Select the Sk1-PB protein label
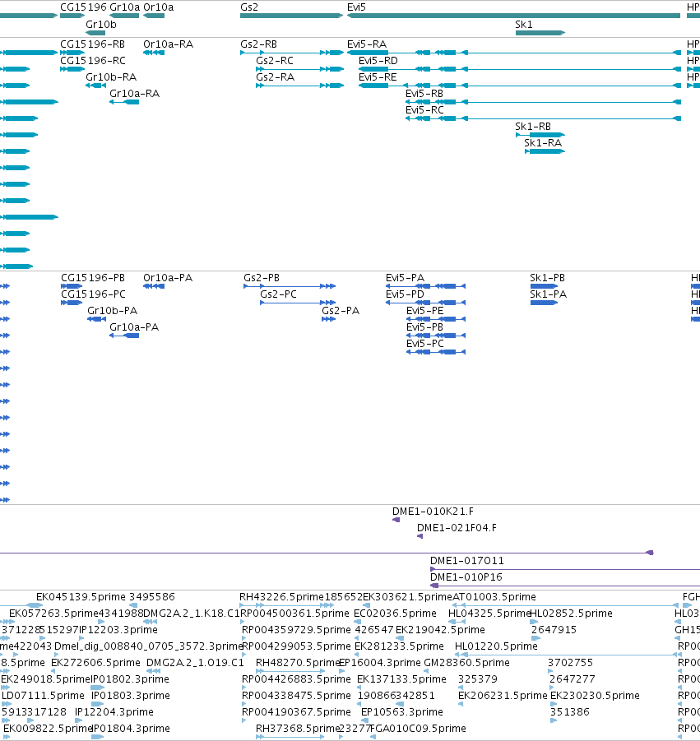700x741 pixels. point(547,278)
